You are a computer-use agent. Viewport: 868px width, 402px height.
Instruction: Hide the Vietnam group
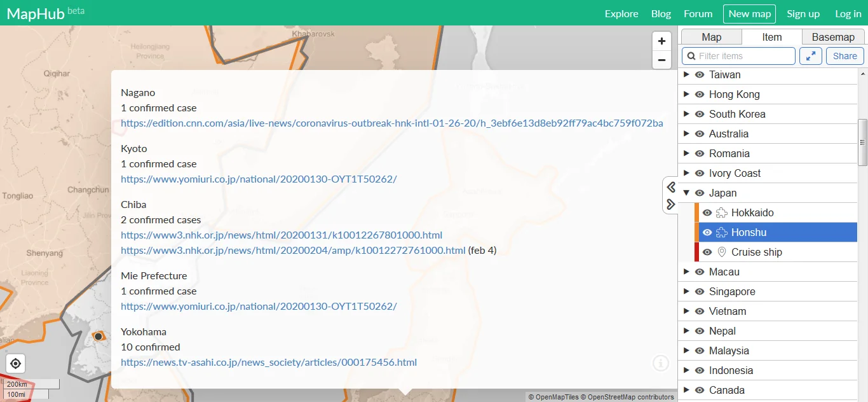(700, 311)
